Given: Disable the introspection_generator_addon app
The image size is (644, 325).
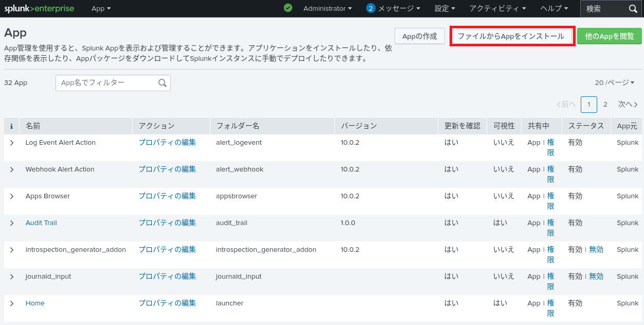Looking at the screenshot, I should [x=596, y=250].
